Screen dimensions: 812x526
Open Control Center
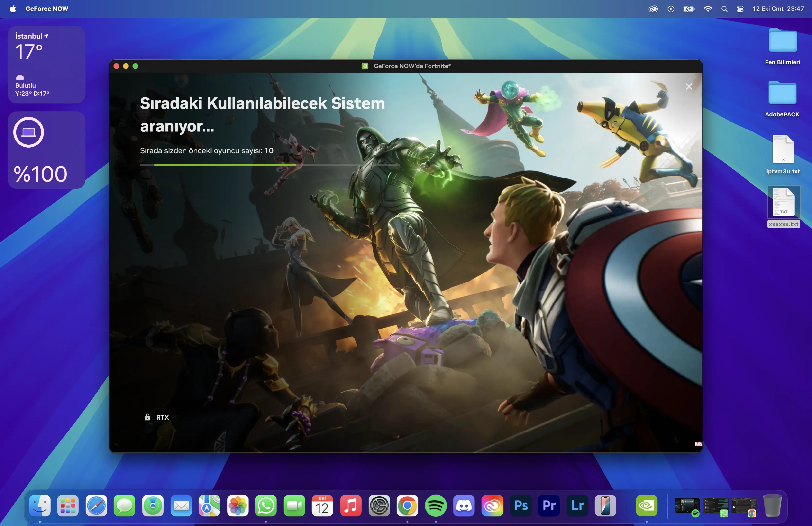pyautogui.click(x=740, y=9)
